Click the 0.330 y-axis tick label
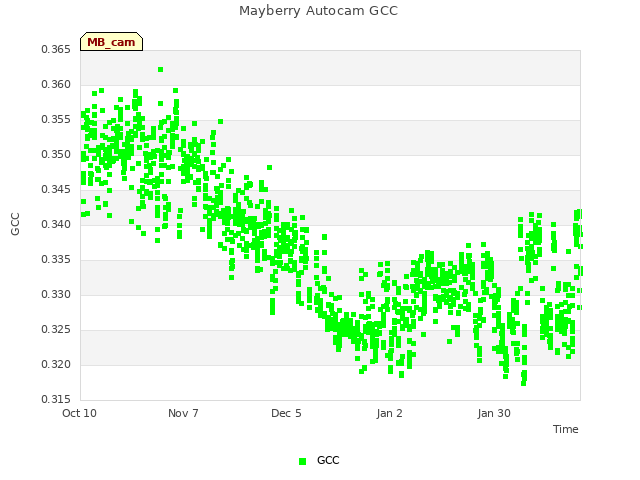Screen dimensions: 640x480 click(x=56, y=295)
